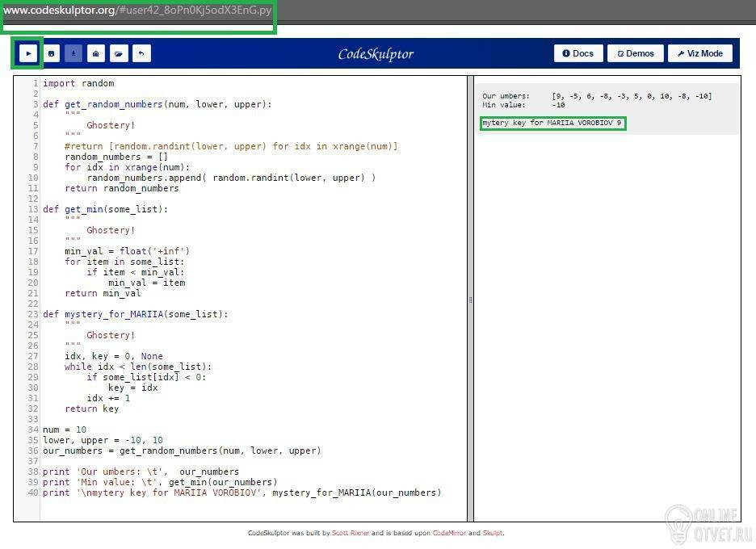Click line 1 'import random'
Screen dimensions: 756x549
click(x=78, y=83)
